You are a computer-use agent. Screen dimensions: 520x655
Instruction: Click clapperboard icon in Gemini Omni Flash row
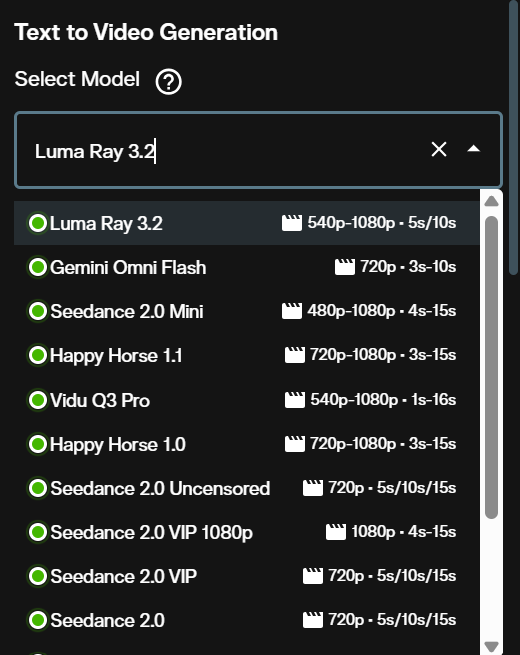pos(345,267)
